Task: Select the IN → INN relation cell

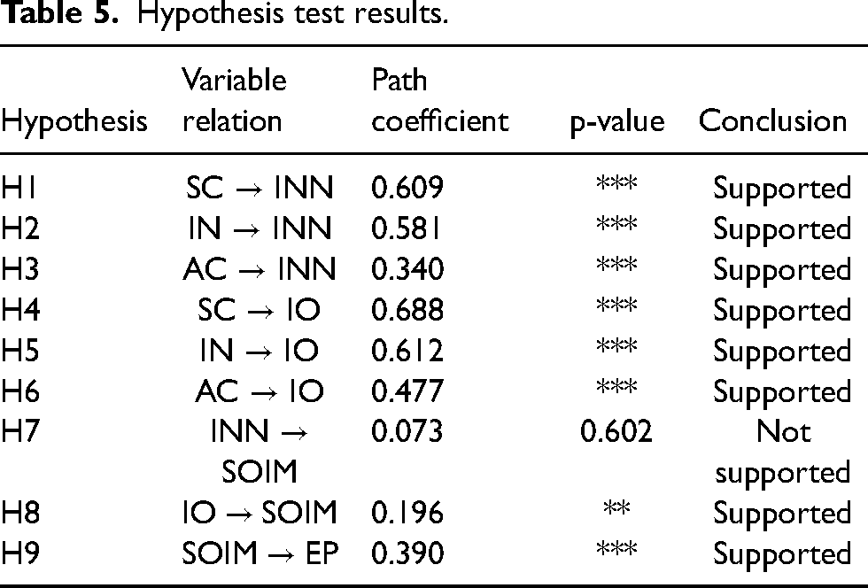Action: [260, 228]
